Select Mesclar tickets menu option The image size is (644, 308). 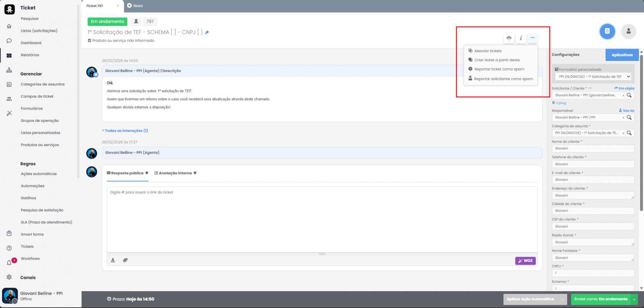488,51
